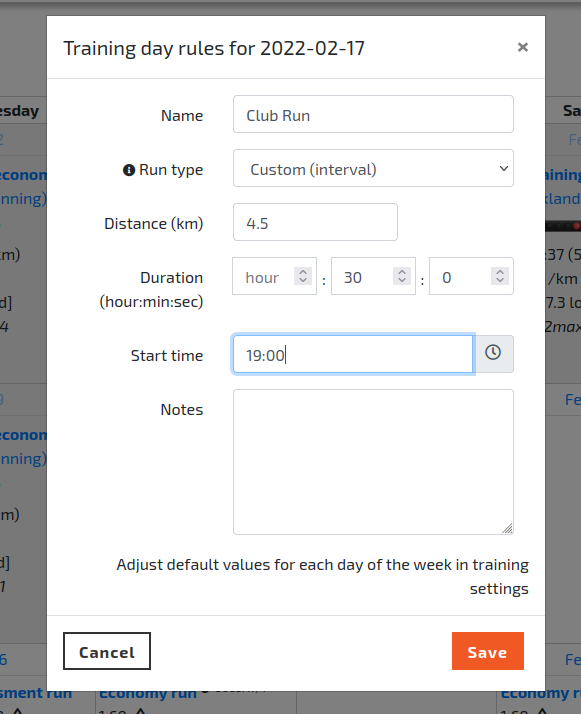This screenshot has width=581, height=714.
Task: Click the Duration minutes field
Action: click(x=373, y=276)
